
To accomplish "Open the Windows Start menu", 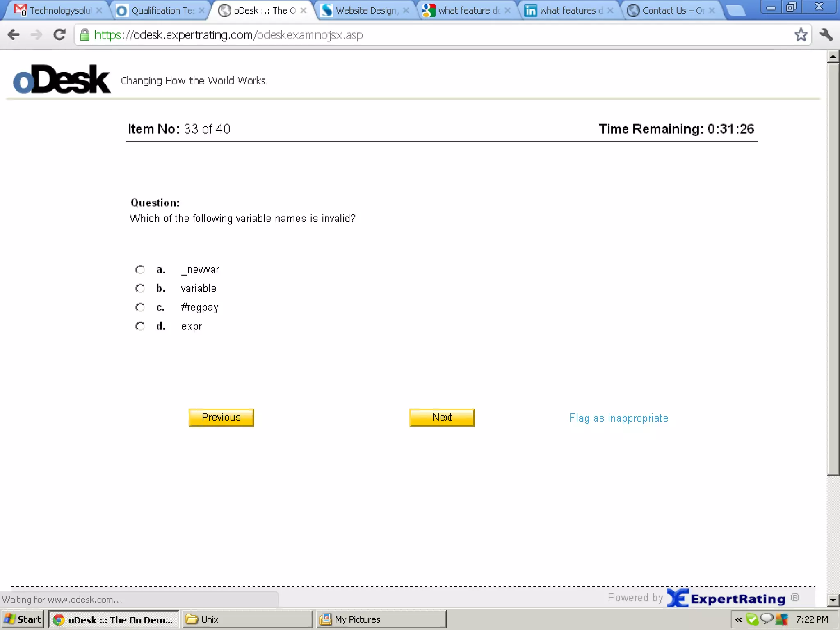I will click(x=23, y=619).
